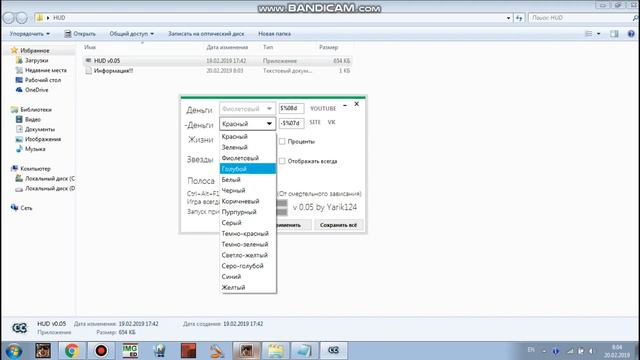Open Изображения library in the sidebar
The image size is (640, 360).
(42, 139)
